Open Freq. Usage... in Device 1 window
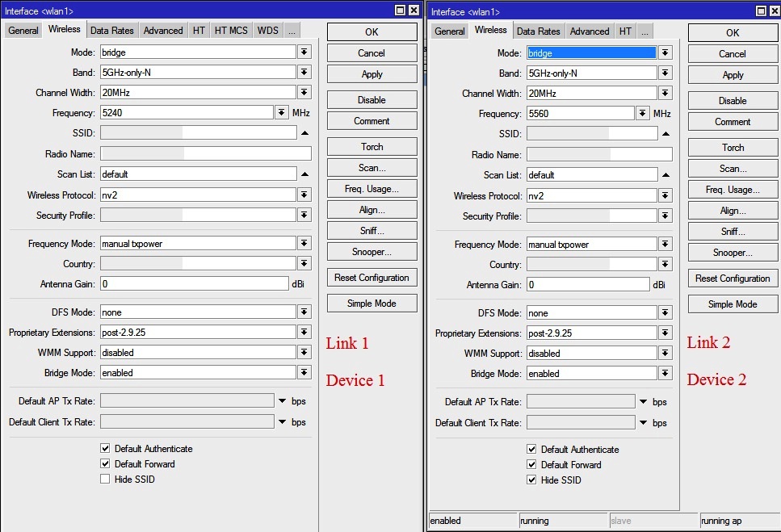This screenshot has height=532, width=781. click(x=372, y=189)
